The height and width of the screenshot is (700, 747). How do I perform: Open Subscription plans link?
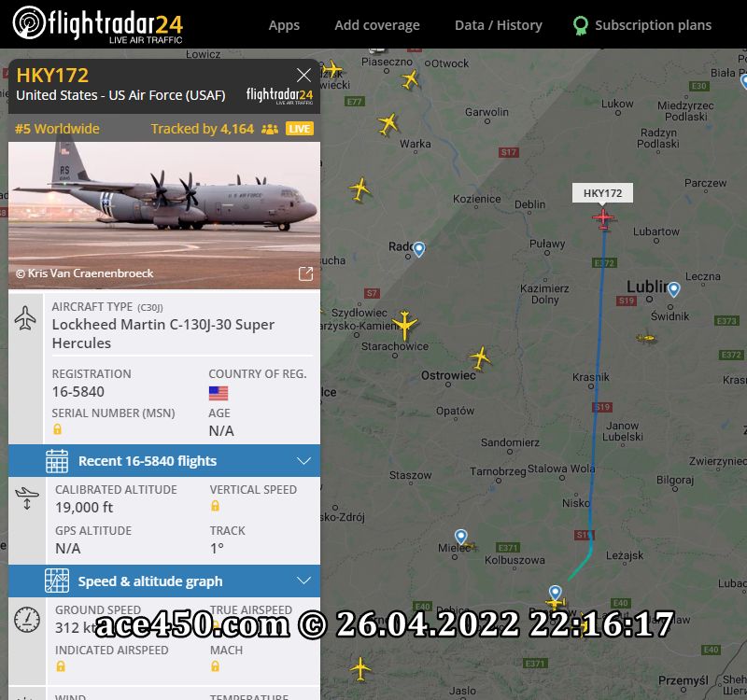(x=642, y=25)
